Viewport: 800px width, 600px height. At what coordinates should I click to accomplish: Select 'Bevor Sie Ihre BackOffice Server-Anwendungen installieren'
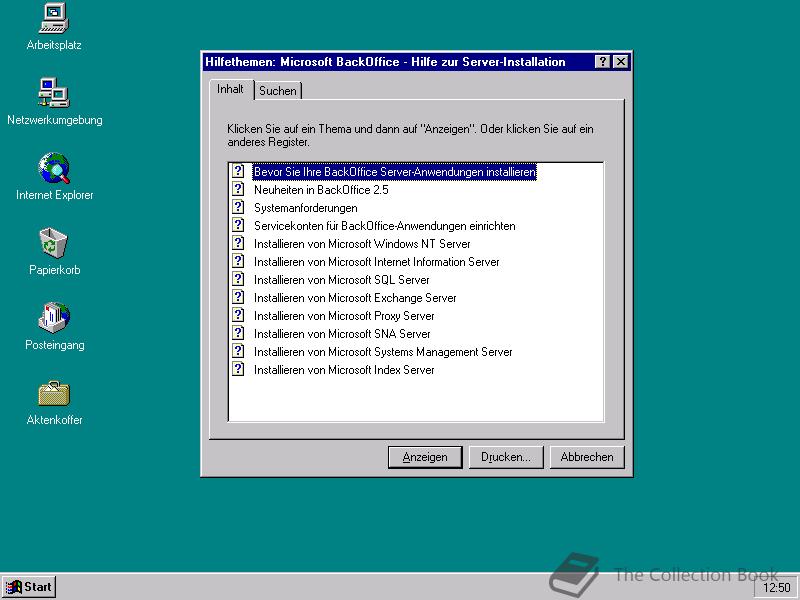(395, 172)
